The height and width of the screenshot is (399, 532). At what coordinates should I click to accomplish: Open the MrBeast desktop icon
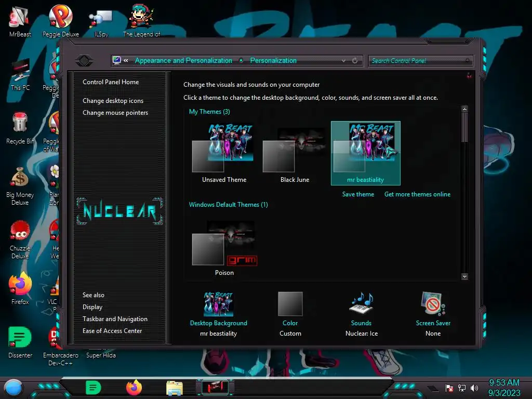pos(20,21)
